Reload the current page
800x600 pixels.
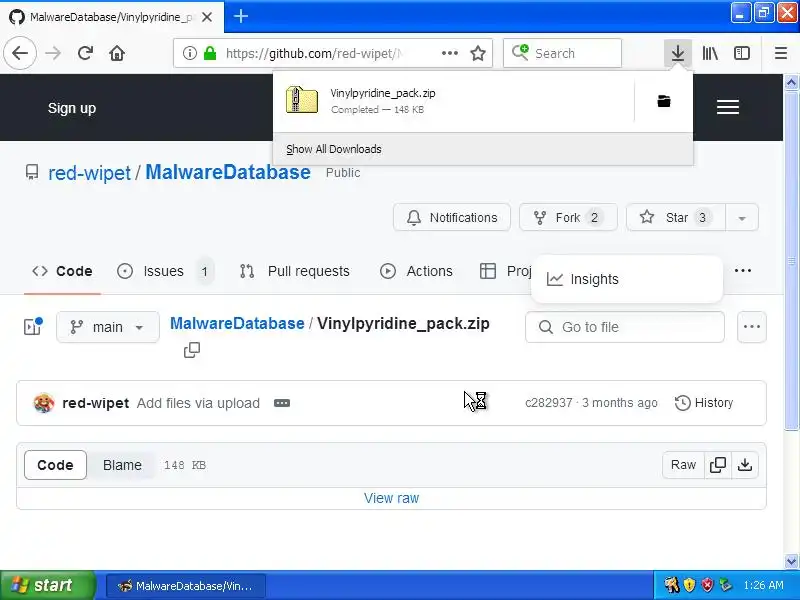click(85, 53)
